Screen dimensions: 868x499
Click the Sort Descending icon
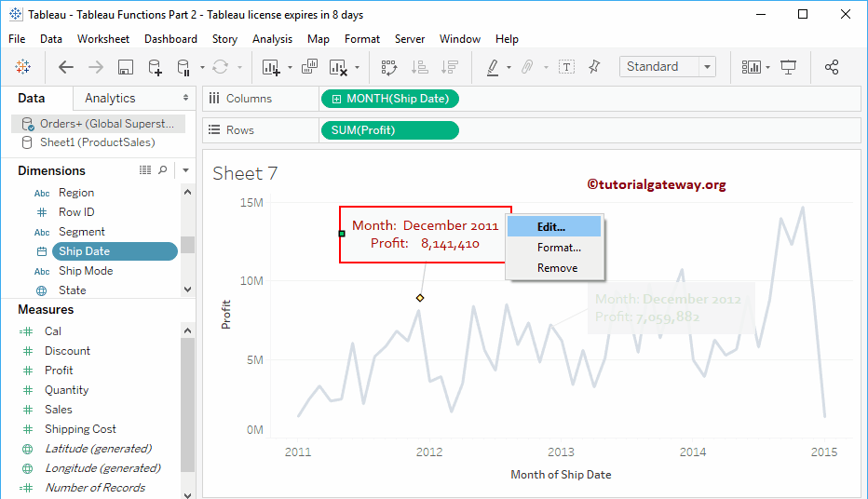450,67
